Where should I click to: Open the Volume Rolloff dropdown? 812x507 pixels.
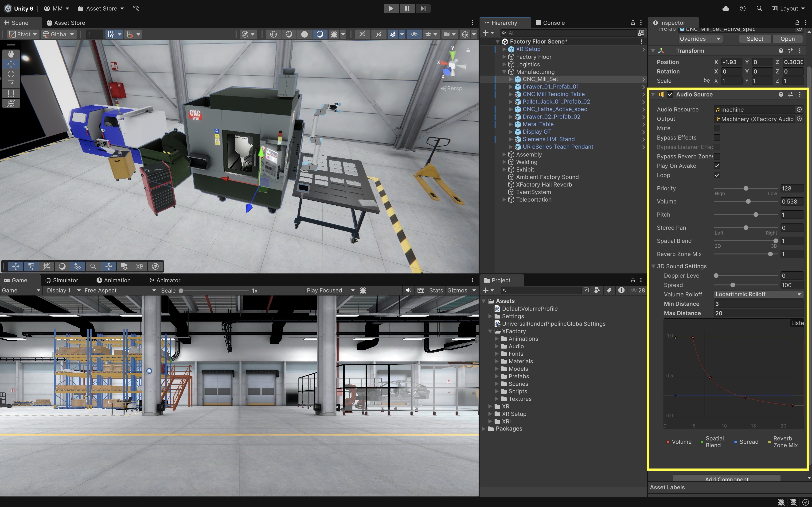click(758, 294)
